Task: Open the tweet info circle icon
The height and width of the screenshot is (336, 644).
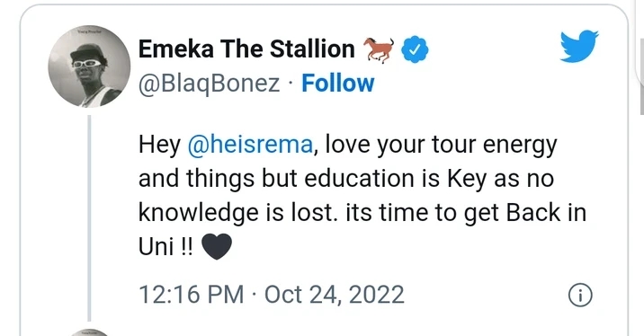Action: [x=580, y=295]
